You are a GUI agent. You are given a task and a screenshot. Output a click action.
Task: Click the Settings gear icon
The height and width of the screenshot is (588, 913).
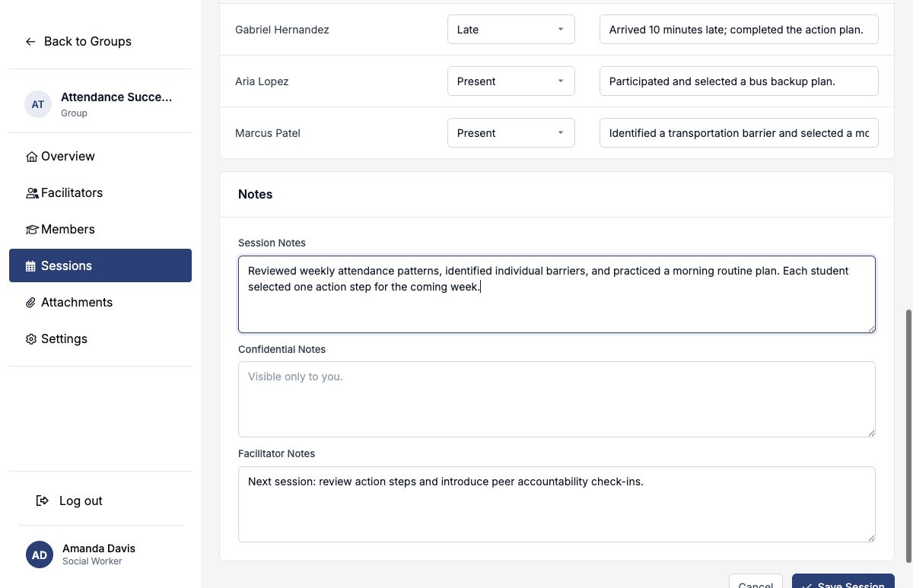pos(31,339)
